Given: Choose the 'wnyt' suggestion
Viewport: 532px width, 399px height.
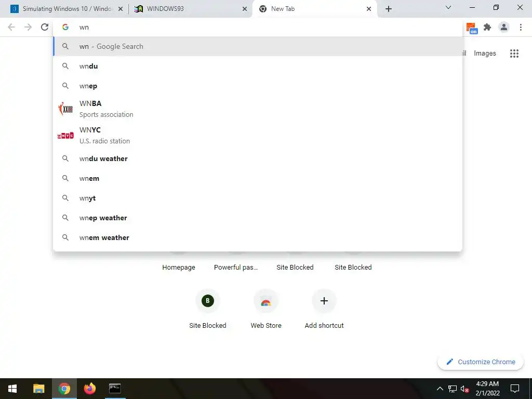Looking at the screenshot, I should pos(258,198).
